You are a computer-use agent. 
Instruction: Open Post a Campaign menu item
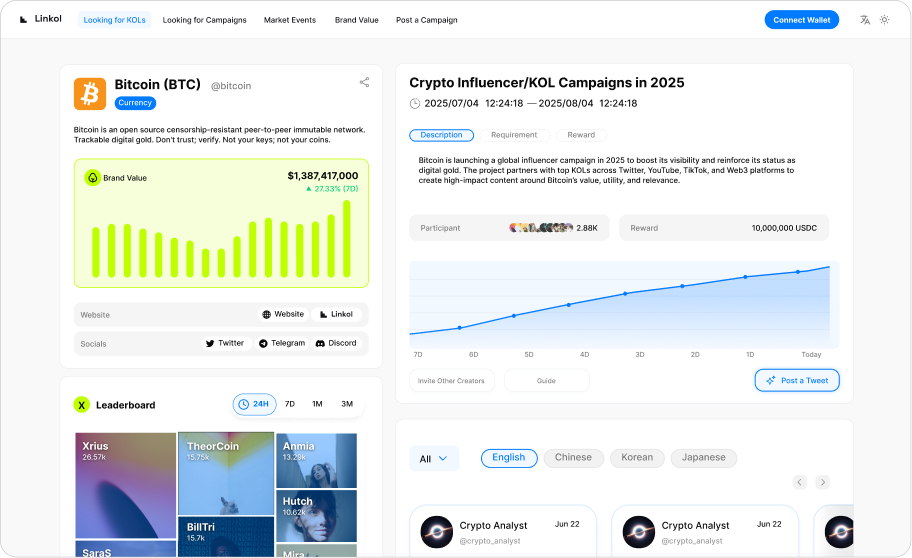(x=427, y=20)
